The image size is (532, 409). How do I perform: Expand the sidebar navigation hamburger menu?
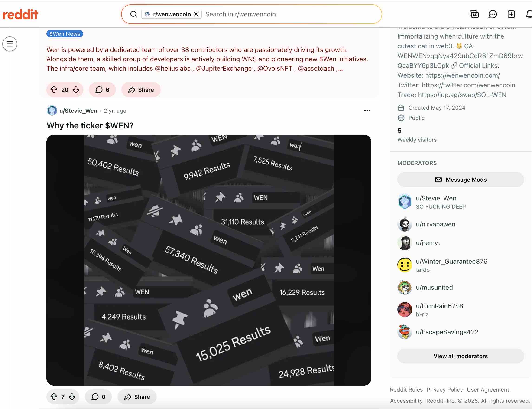pos(10,44)
